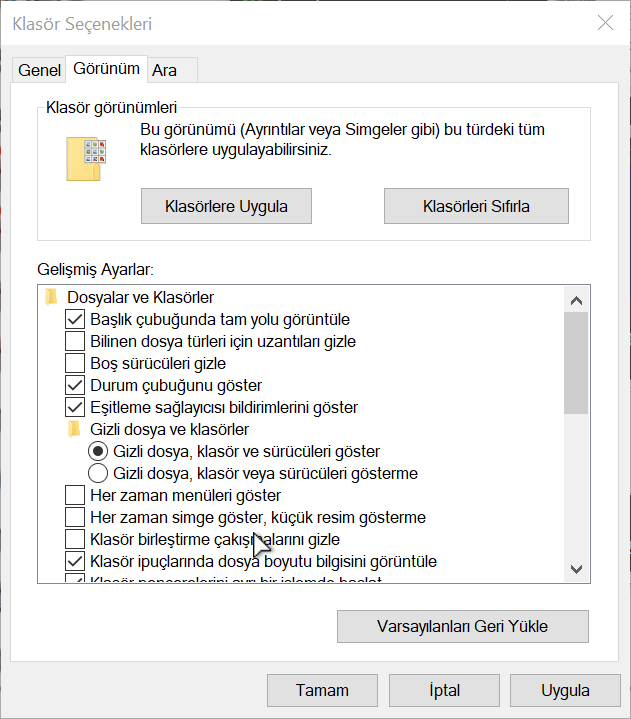Screen dimensions: 631x719
Task: Select Gizli dosya, klasör veya sürücüleri gösterme
Action: 98,473
